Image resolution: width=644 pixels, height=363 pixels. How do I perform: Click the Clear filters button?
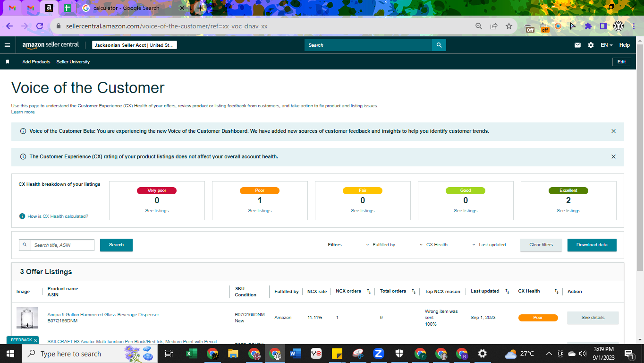pyautogui.click(x=541, y=245)
